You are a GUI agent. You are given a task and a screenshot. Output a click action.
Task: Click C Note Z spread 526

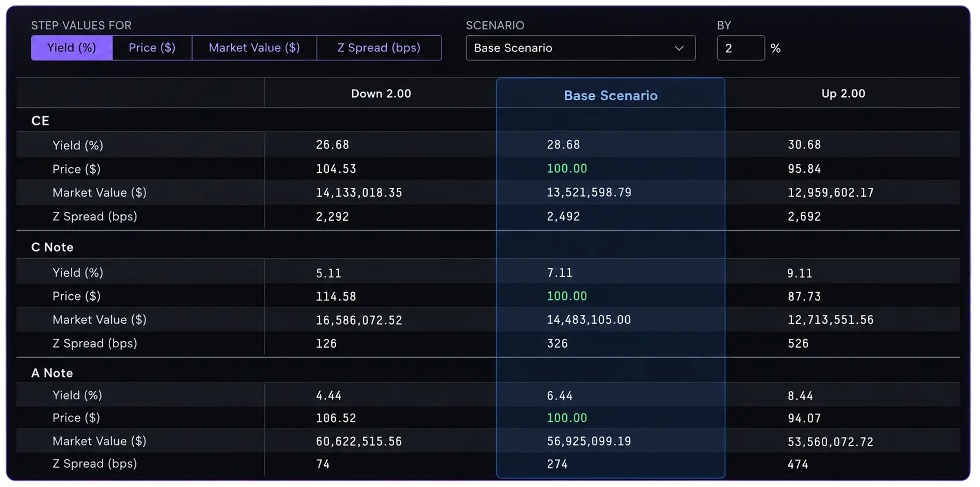pyautogui.click(x=798, y=344)
